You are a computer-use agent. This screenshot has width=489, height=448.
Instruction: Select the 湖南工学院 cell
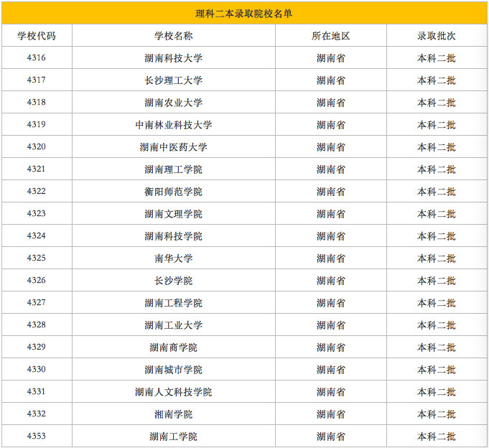(x=173, y=437)
